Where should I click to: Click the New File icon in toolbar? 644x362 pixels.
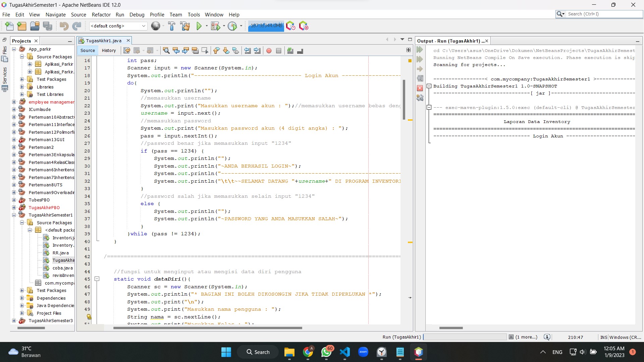(9, 26)
